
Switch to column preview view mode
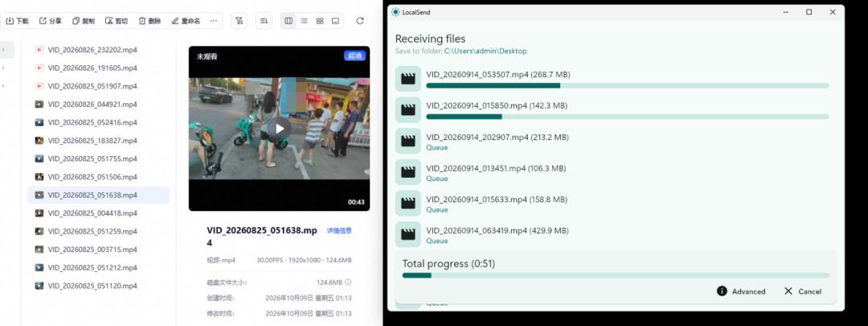[289, 21]
